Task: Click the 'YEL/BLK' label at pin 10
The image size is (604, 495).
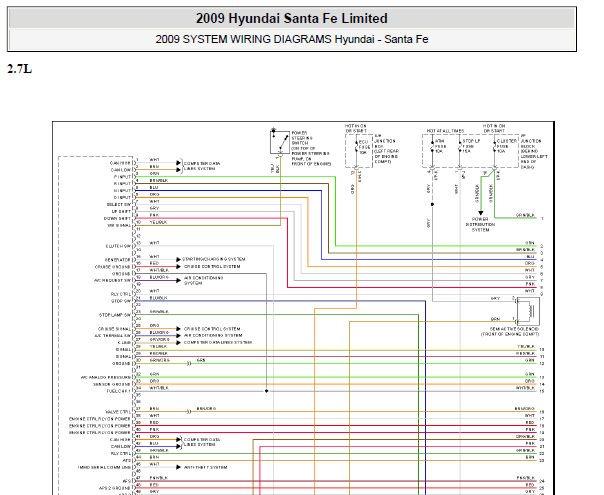Action: pos(158,222)
